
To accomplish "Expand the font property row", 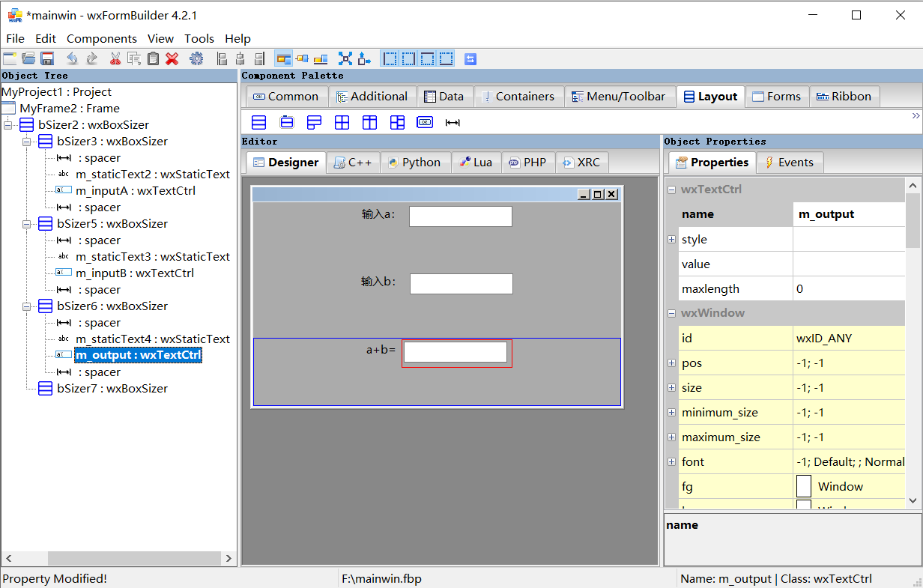I will (x=672, y=461).
